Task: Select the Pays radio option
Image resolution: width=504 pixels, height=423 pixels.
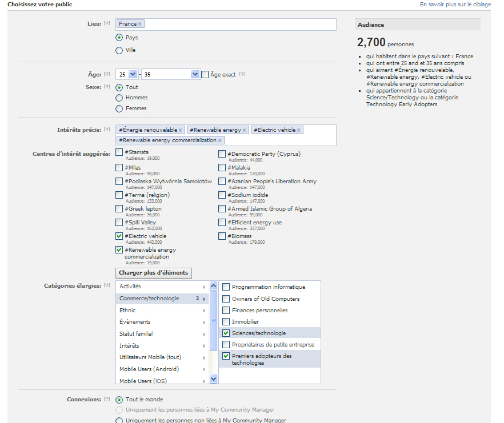Action: point(119,38)
